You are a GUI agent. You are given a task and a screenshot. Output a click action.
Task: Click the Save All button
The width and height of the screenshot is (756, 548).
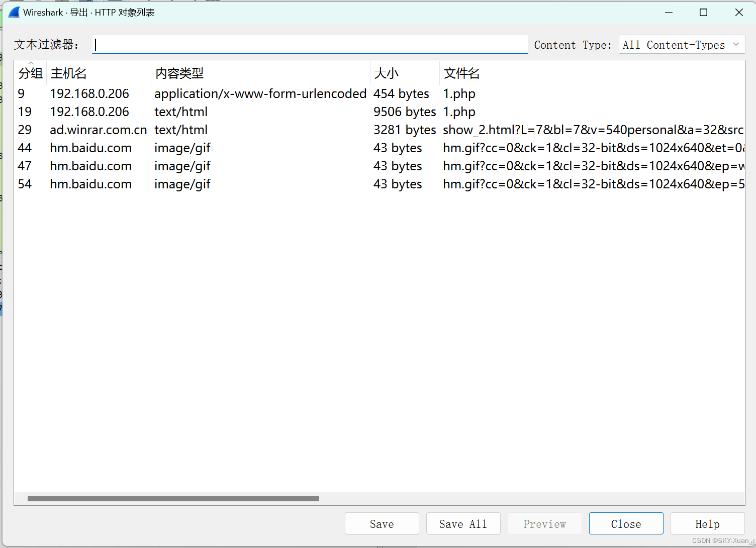tap(463, 523)
